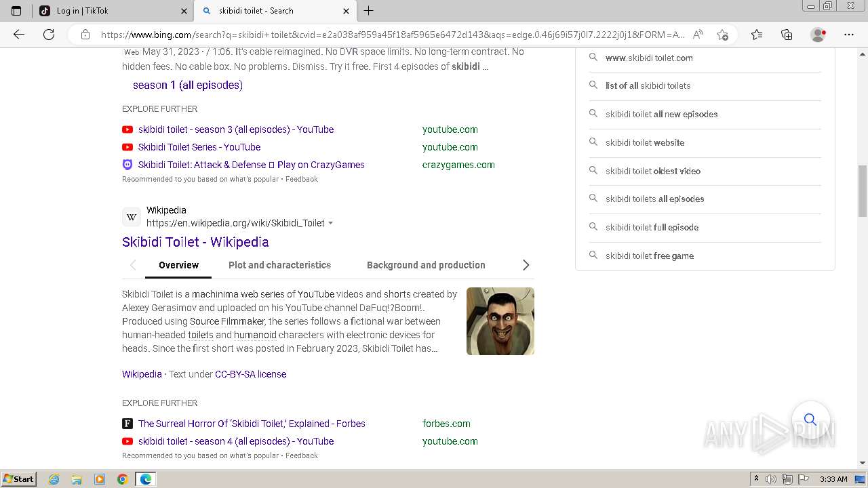
Task: Search suggestion skibidi toilets all episodes
Action: click(654, 199)
